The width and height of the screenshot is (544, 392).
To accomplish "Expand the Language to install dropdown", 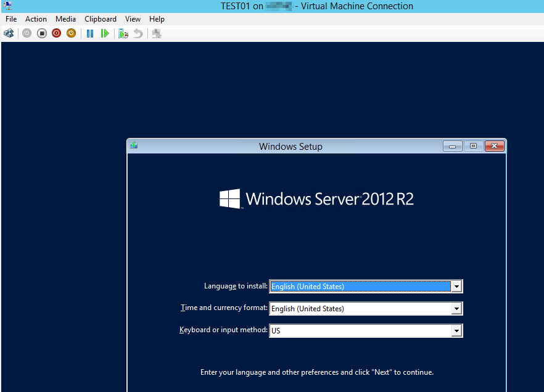I will tap(456, 286).
